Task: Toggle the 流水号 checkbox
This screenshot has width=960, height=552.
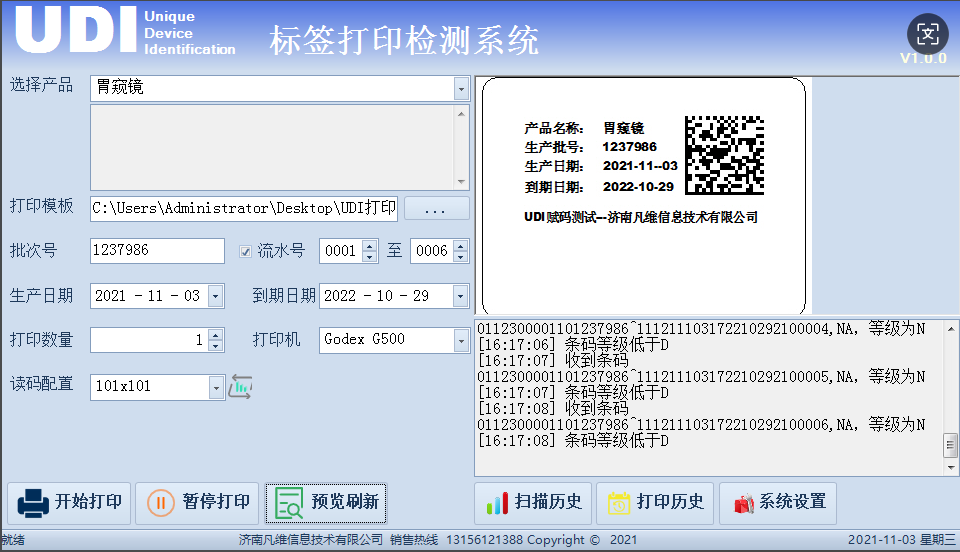Action: [246, 252]
